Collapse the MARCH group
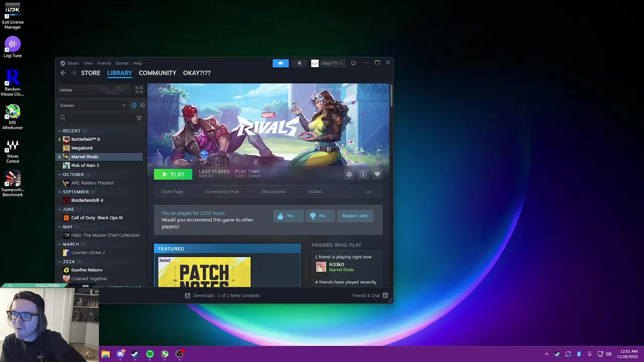 tap(71, 244)
